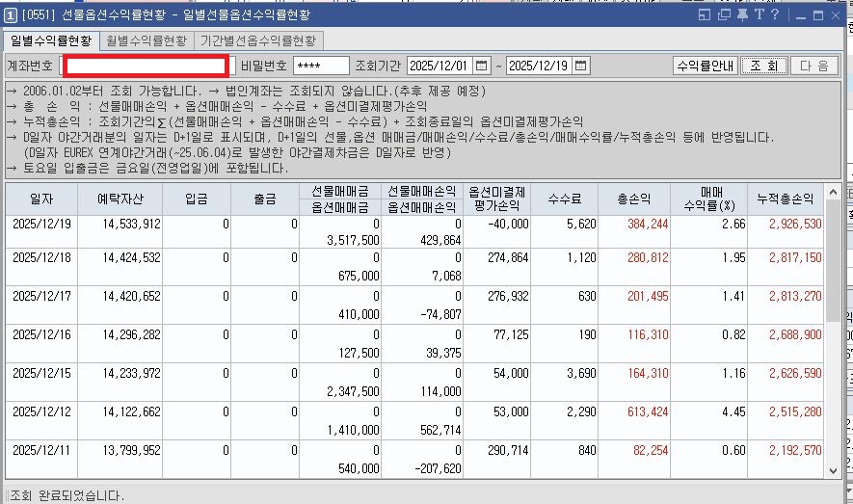The width and height of the screenshot is (853, 504).
Task: Click the vertical scrollbar thumb of the table
Action: (833, 261)
